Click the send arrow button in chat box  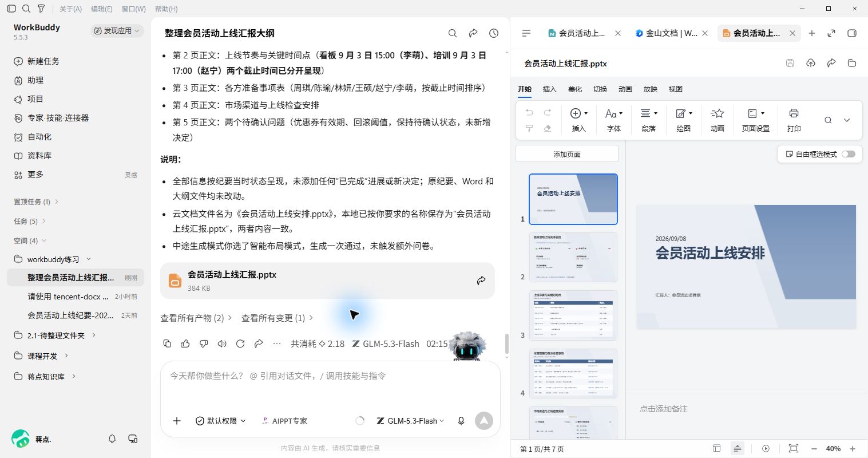tap(484, 421)
